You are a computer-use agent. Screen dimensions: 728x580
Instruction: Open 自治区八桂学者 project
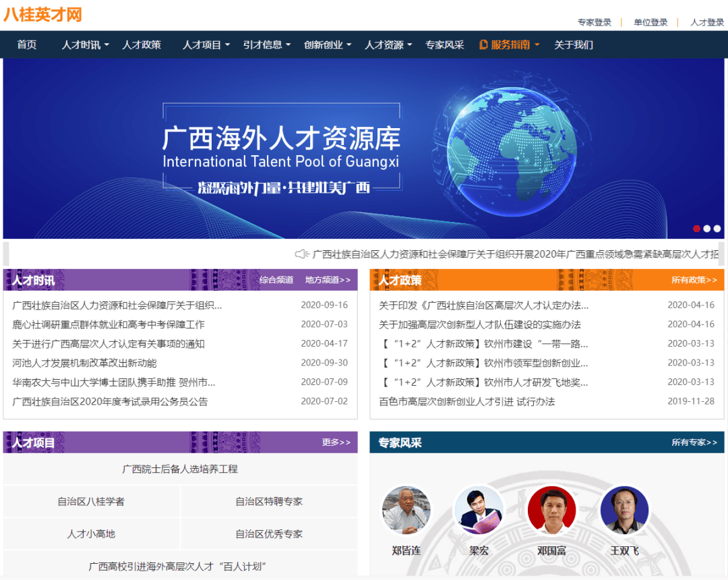[x=91, y=502]
